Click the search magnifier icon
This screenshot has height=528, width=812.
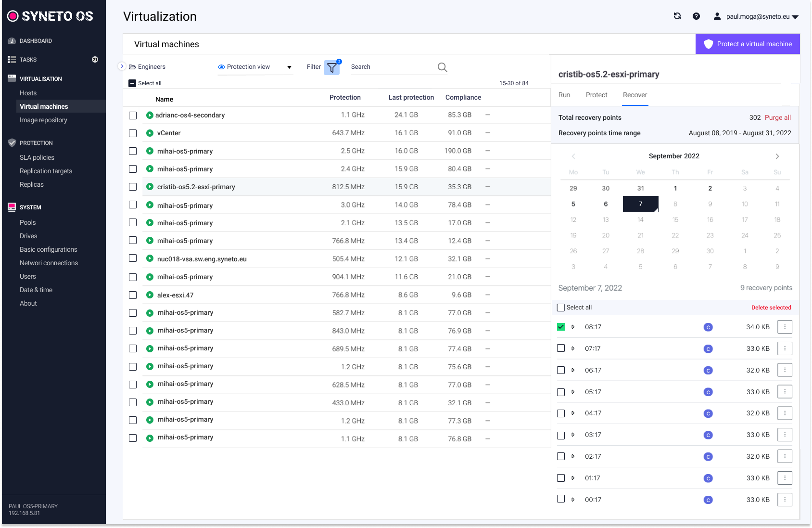point(442,67)
